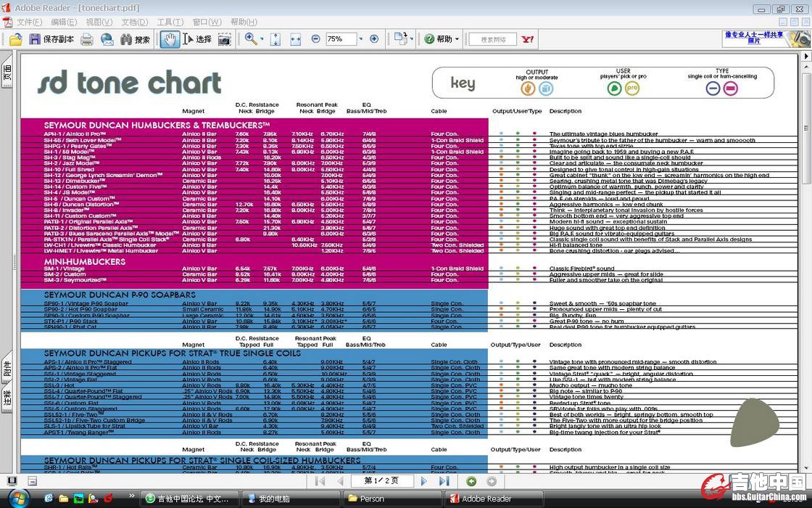Go to first page button

coord(320,481)
